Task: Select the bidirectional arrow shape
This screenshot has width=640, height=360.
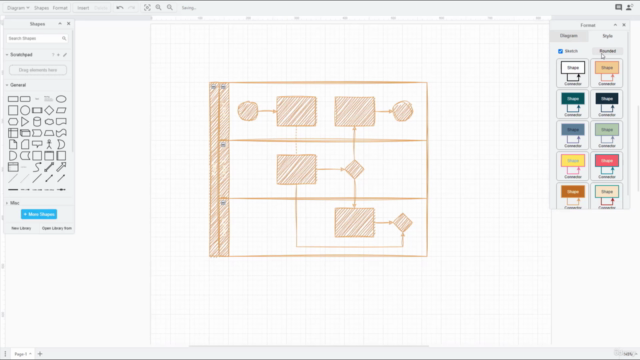Action: tap(49, 167)
